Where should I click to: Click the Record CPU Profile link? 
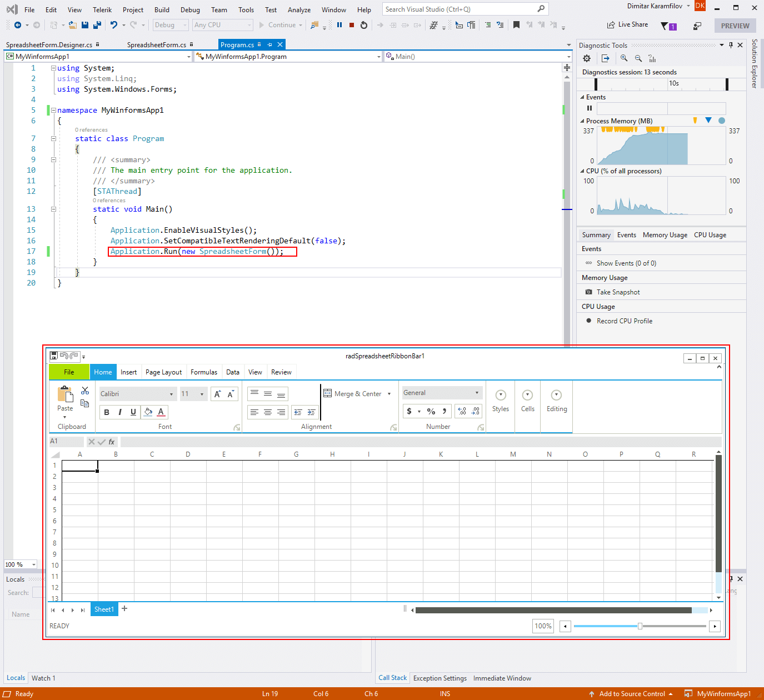click(x=625, y=321)
